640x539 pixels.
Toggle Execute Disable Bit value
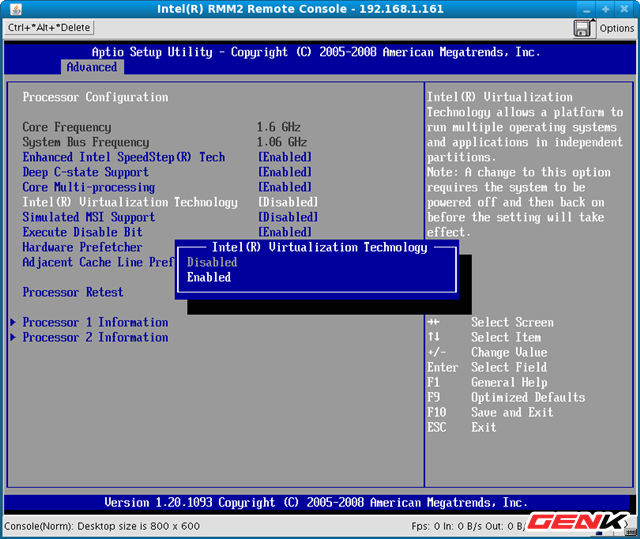click(x=285, y=232)
